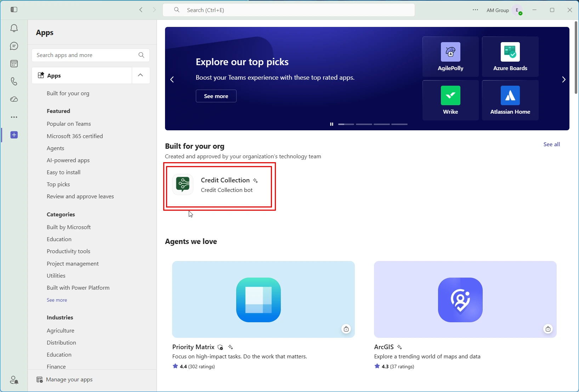
Task: Open Built with Power Platform category
Action: pos(78,288)
